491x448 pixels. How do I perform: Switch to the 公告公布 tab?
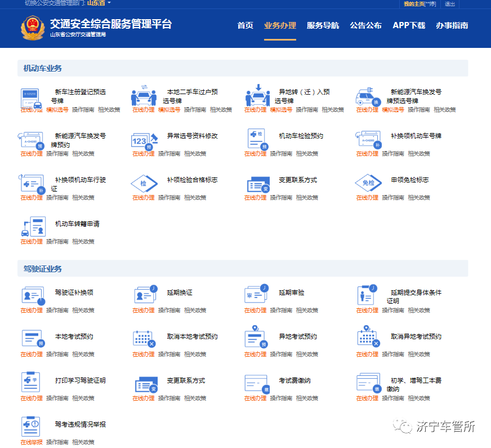[366, 25]
